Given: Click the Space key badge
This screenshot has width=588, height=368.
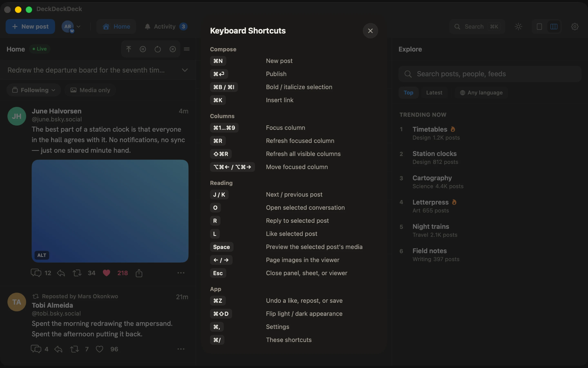Looking at the screenshot, I should pyautogui.click(x=222, y=247).
